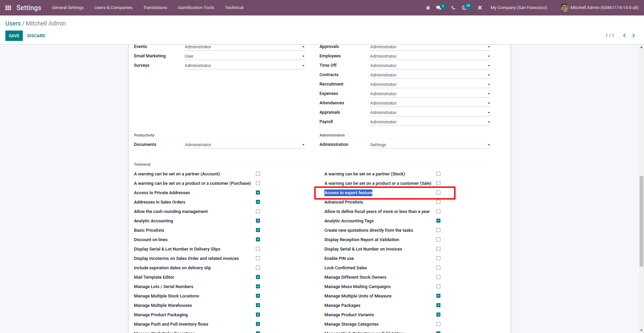Toggle Manage Multiple Units of Measure
The width and height of the screenshot is (644, 333).
click(x=438, y=296)
